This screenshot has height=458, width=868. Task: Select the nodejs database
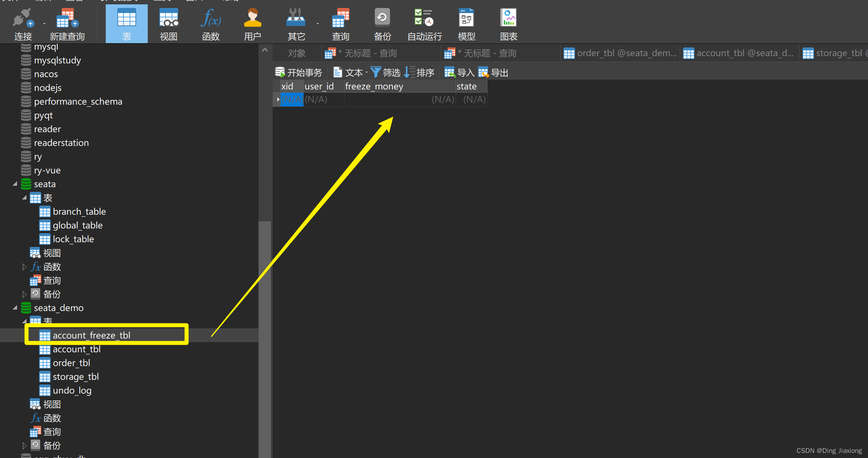47,88
